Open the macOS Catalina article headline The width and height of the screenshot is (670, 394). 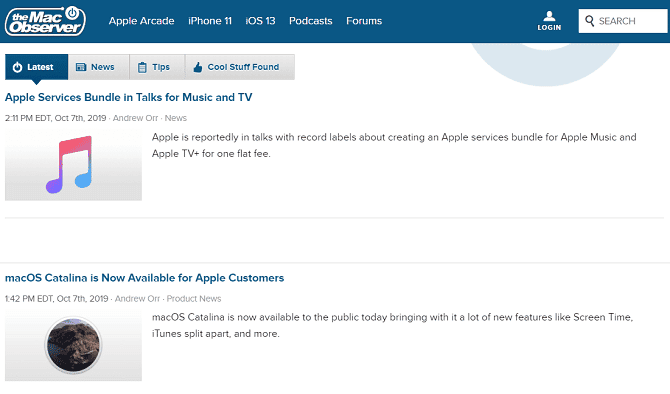tap(144, 278)
